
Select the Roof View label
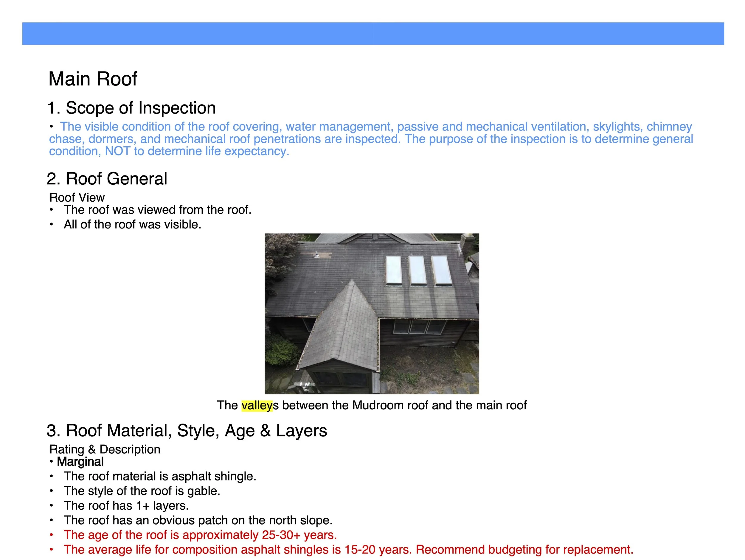77,197
